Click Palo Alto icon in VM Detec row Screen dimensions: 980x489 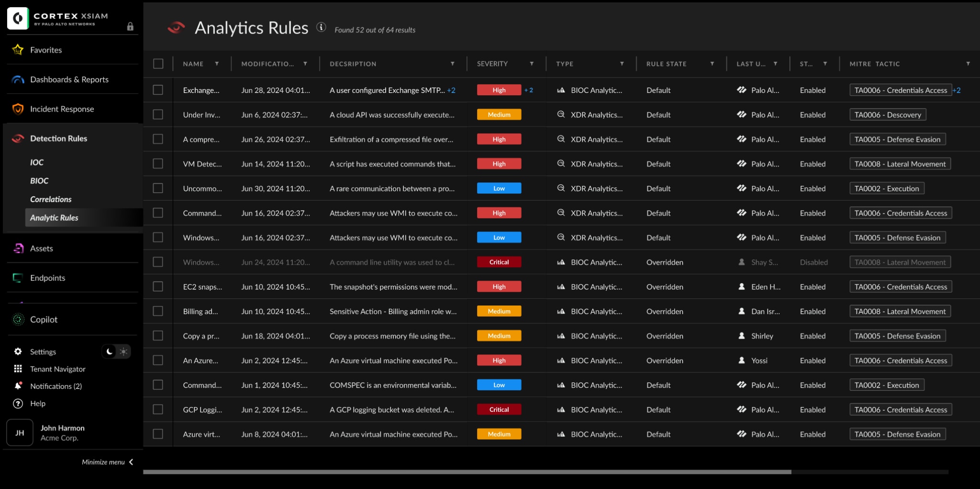(742, 163)
